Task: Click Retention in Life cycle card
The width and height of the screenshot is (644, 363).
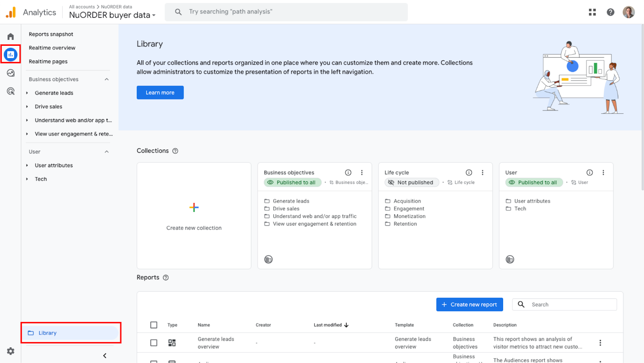Action: coord(405,224)
